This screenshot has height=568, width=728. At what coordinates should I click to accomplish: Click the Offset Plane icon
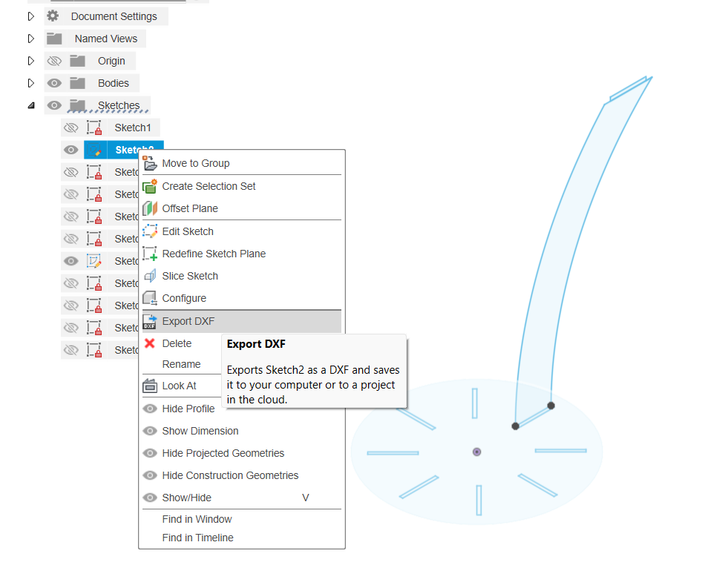pyautogui.click(x=149, y=208)
